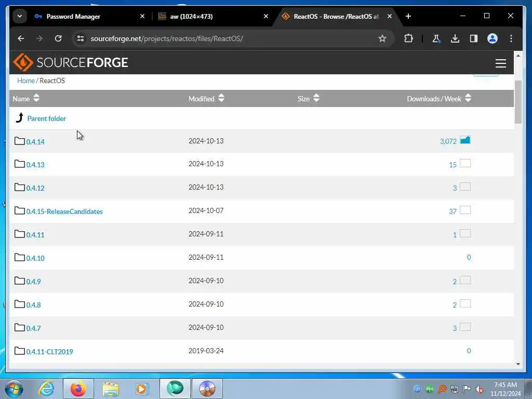
Task: Click the 3,072 downloads stat for 0.4.14
Action: click(448, 141)
